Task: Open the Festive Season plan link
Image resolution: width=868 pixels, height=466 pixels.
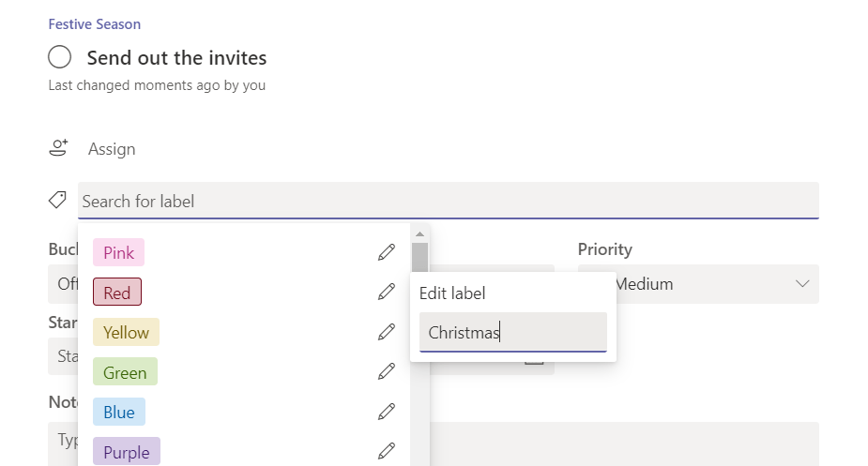Action: click(94, 24)
